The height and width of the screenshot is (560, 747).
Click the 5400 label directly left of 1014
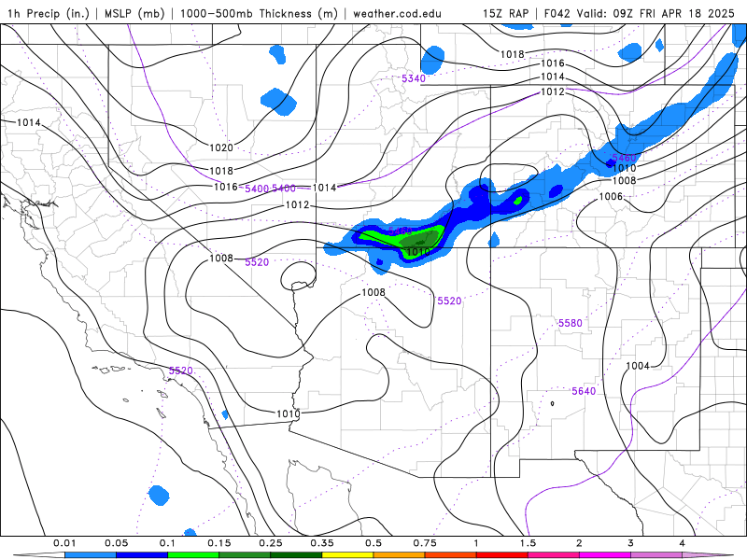[x=284, y=189]
